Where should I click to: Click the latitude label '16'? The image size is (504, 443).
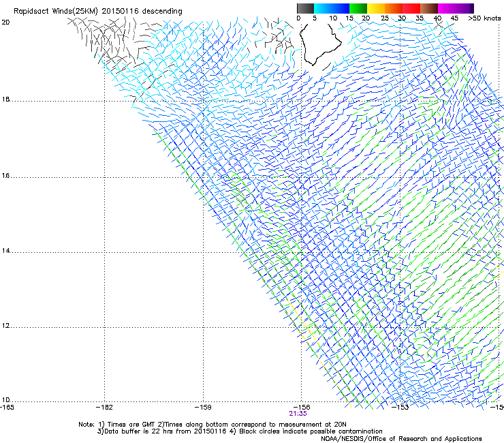tap(5, 176)
